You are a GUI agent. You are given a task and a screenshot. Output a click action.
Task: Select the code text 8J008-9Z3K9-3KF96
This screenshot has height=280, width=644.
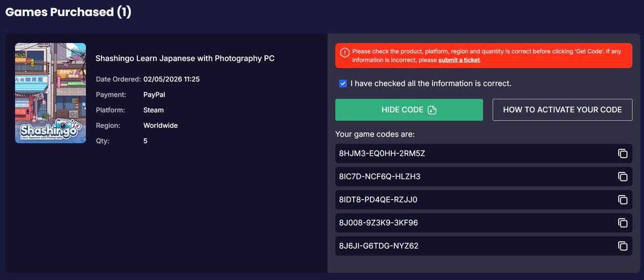378,223
